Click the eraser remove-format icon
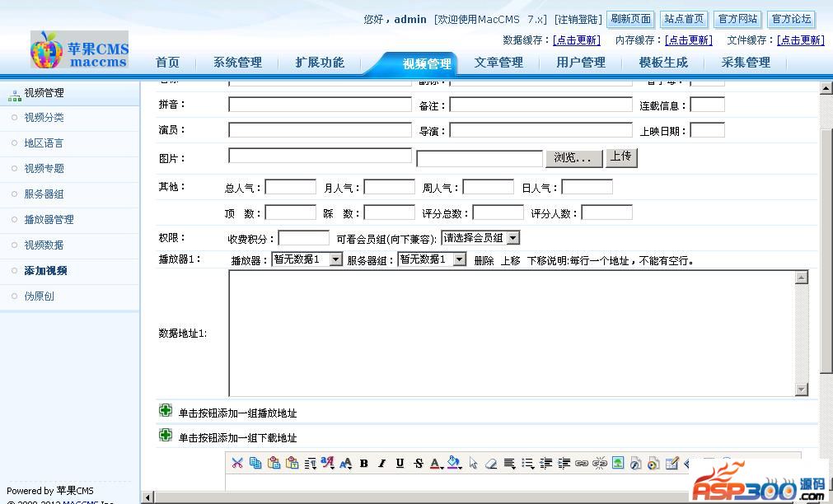This screenshot has height=504, width=833. coord(491,464)
